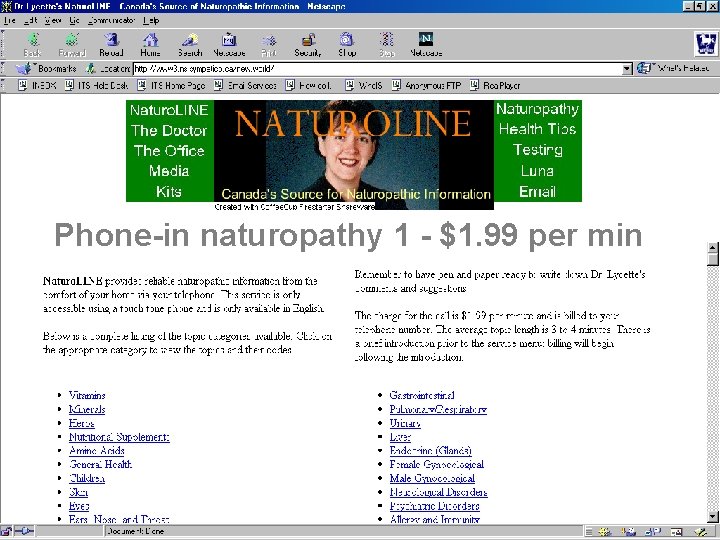Click the Netscape N toolbar icon

tap(426, 45)
